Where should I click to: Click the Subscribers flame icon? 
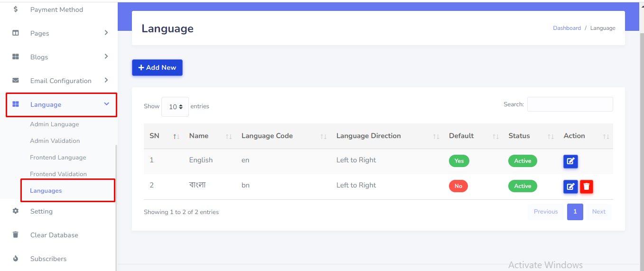[16, 259]
